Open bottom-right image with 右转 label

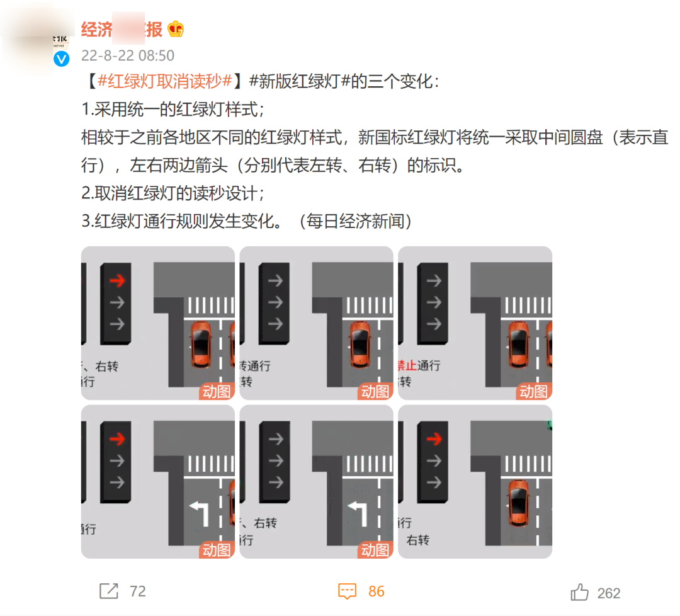(475, 481)
